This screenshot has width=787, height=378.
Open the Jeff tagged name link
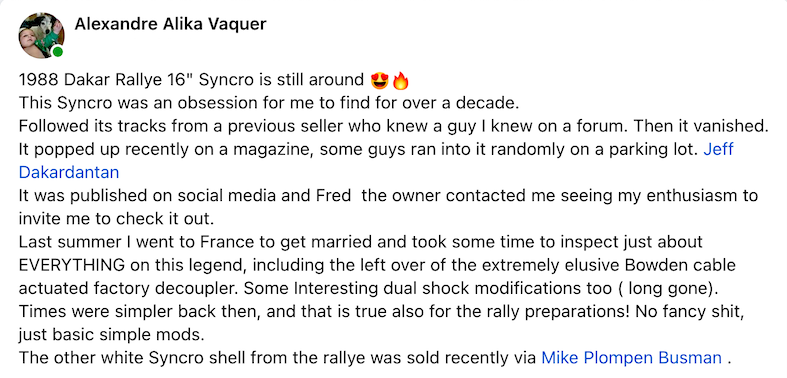pyautogui.click(x=719, y=149)
